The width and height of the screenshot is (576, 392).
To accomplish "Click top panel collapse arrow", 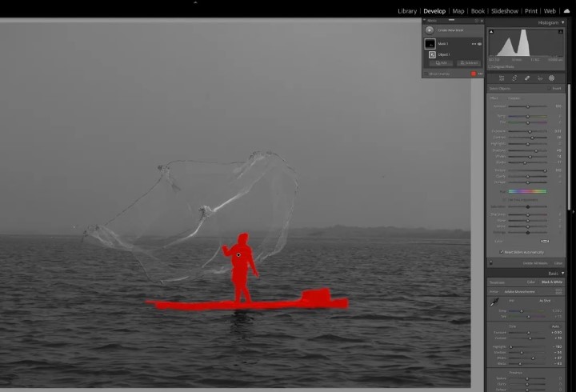I will 195,2.
